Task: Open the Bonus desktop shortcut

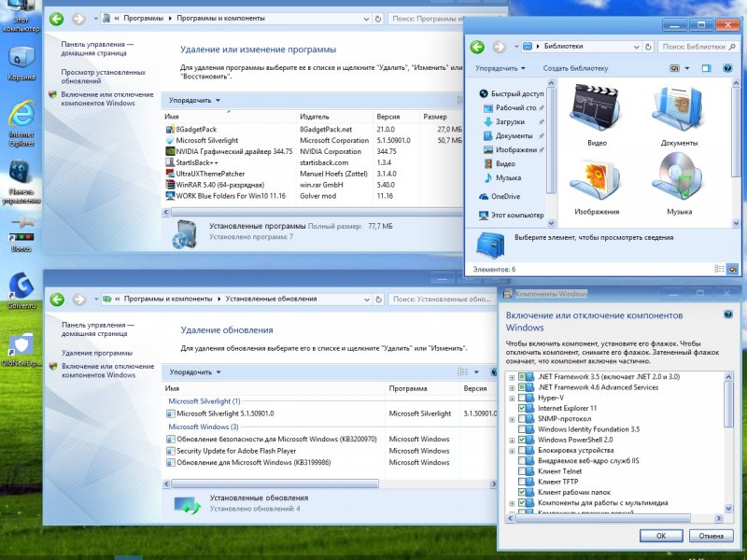Action: (21, 235)
